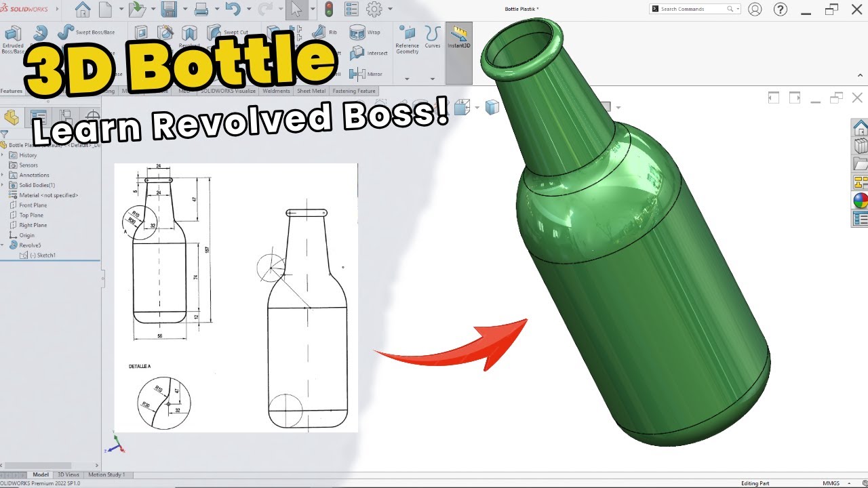Select the Front Plane
The image size is (868, 488).
coord(28,205)
